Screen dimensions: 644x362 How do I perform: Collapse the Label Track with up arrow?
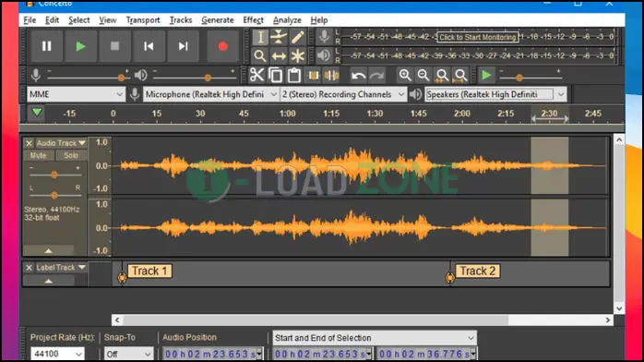[49, 281]
